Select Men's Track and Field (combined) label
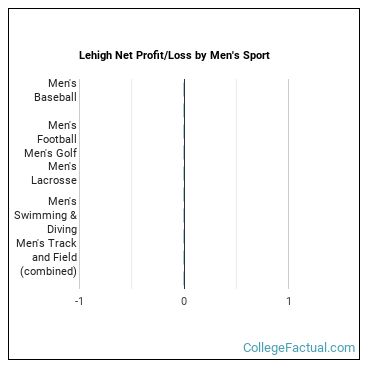Viewport: 370px width, 370px height. [x=47, y=257]
